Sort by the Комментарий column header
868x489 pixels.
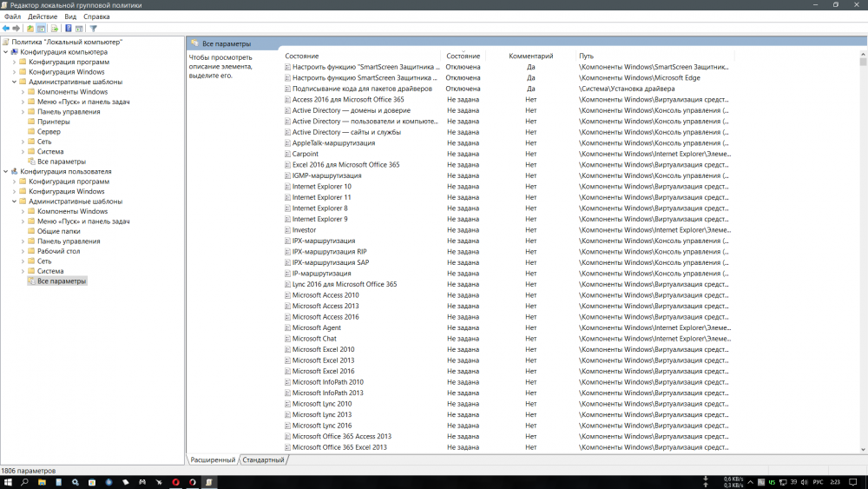pyautogui.click(x=530, y=56)
